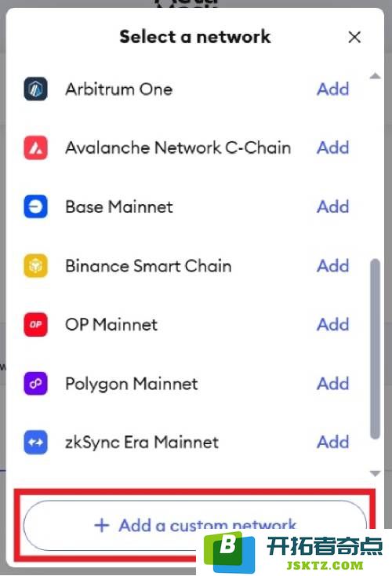Select the Polygon Mainnet label
Image resolution: width=392 pixels, height=576 pixels.
(132, 384)
